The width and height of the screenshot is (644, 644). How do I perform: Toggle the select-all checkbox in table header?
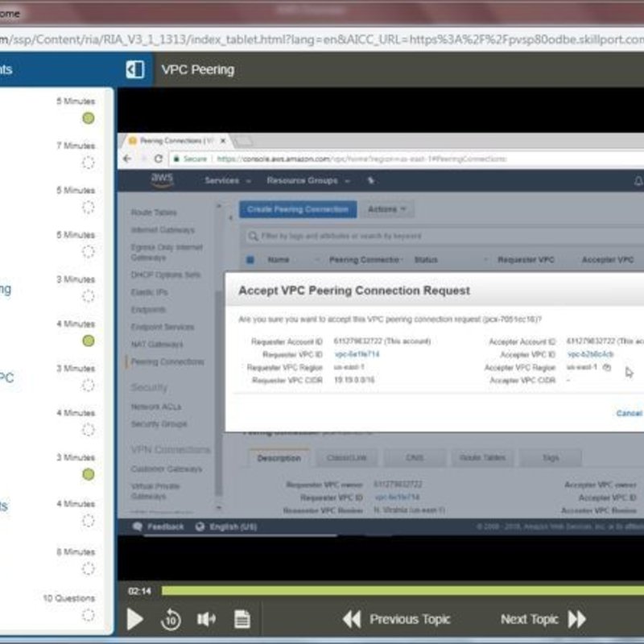point(250,259)
